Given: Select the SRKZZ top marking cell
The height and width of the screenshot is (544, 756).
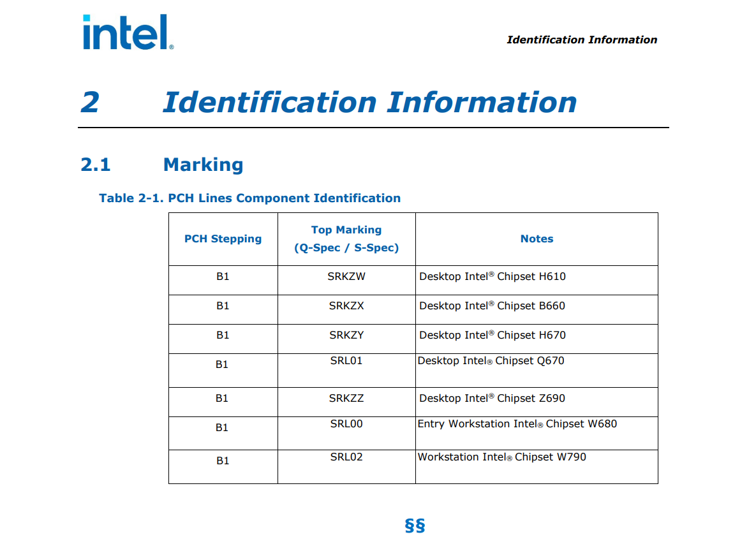Looking at the screenshot, I should [346, 399].
